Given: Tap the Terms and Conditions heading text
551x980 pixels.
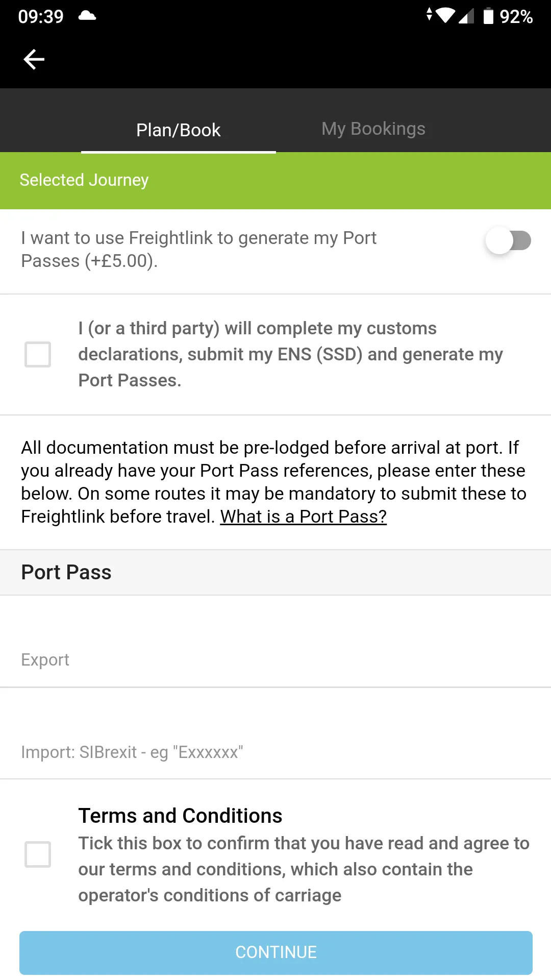Looking at the screenshot, I should [x=180, y=816].
